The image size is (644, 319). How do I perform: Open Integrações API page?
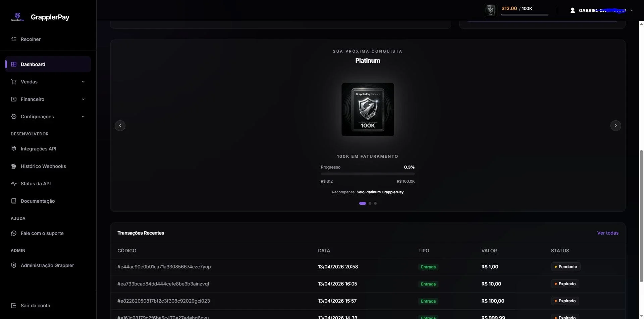tap(48, 149)
